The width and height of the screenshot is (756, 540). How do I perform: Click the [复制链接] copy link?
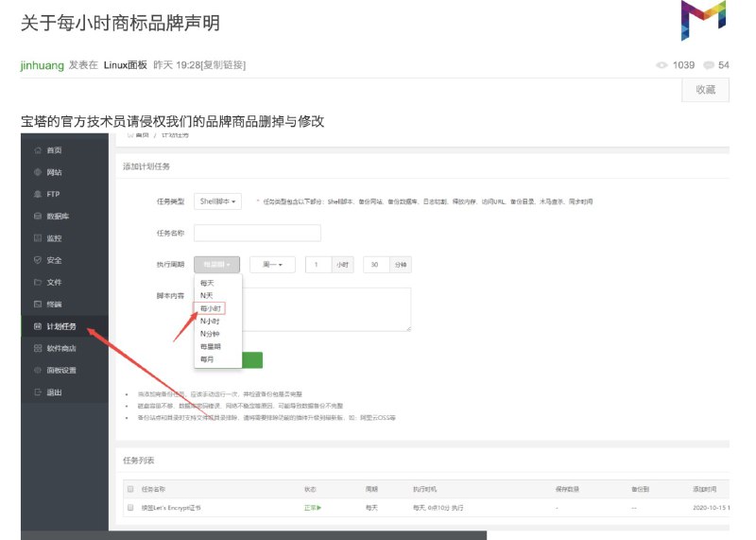[224, 65]
